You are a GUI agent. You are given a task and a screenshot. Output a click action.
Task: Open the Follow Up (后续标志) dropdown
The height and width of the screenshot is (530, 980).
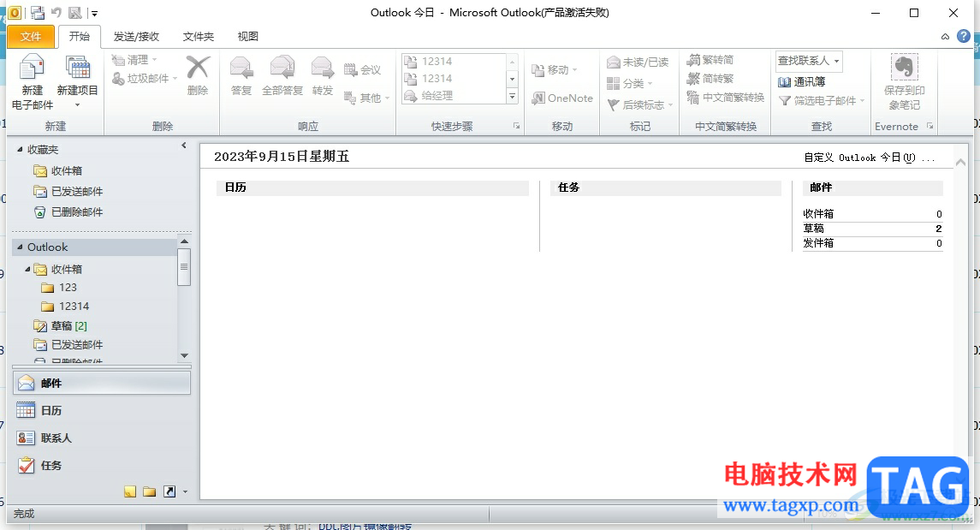(640, 105)
